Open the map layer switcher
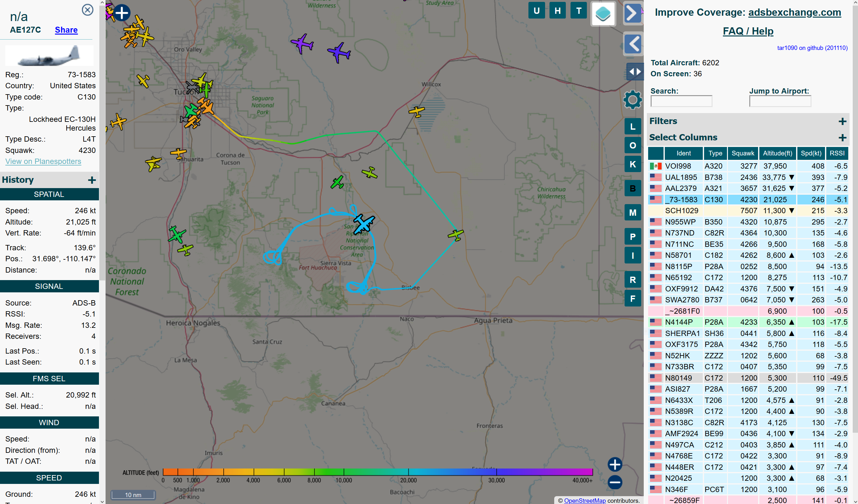Viewport: 858px width, 504px height. 603,14
